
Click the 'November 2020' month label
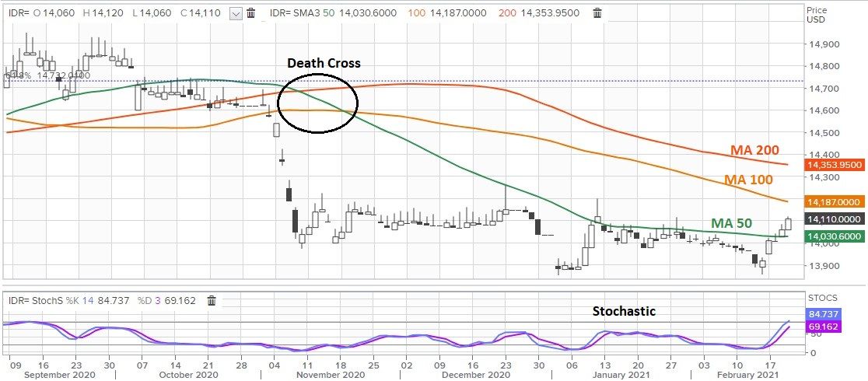click(332, 375)
